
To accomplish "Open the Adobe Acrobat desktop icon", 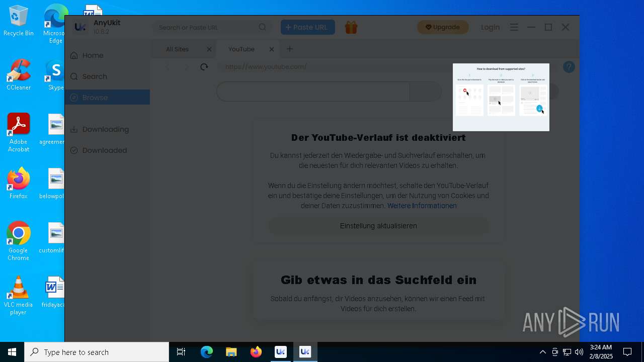I will [19, 133].
